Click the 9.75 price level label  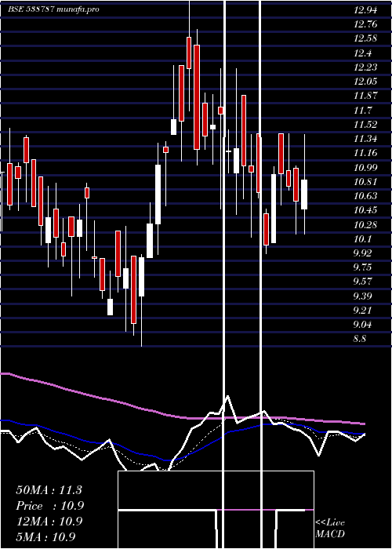(362, 268)
